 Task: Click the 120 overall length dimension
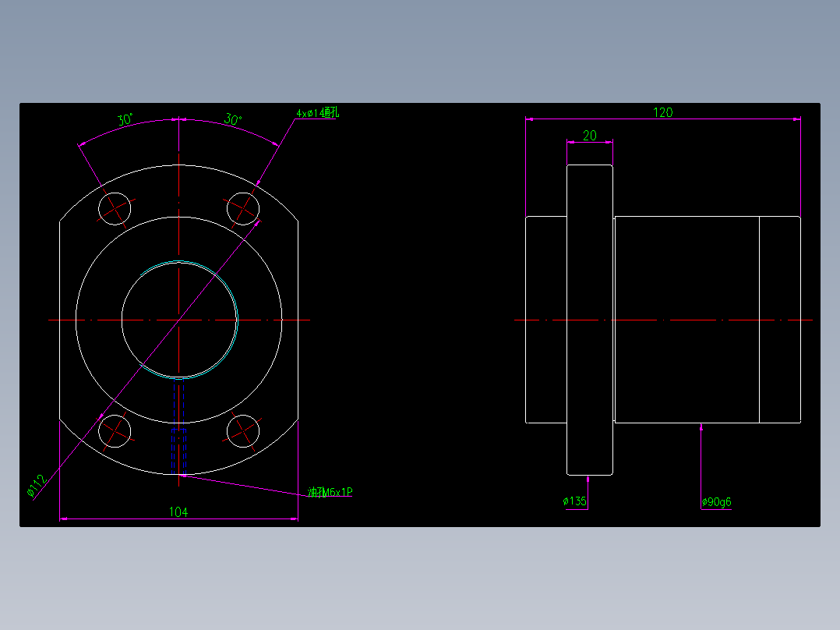tap(662, 112)
